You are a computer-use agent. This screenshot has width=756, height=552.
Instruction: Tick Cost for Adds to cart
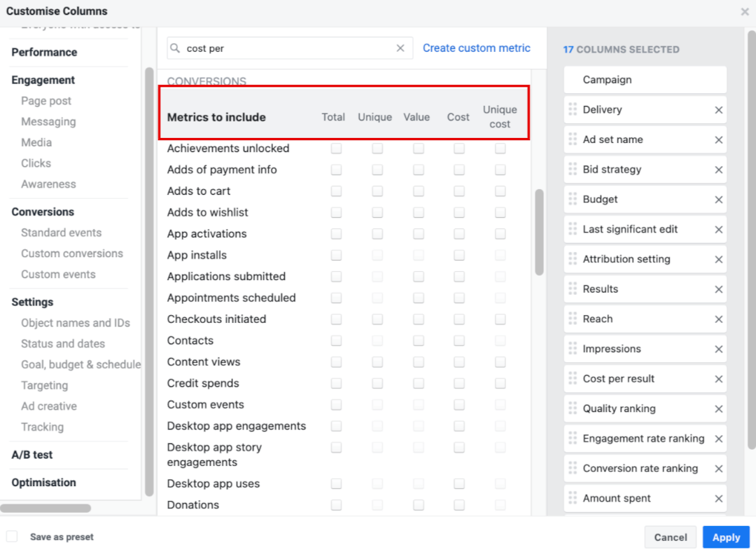click(459, 191)
